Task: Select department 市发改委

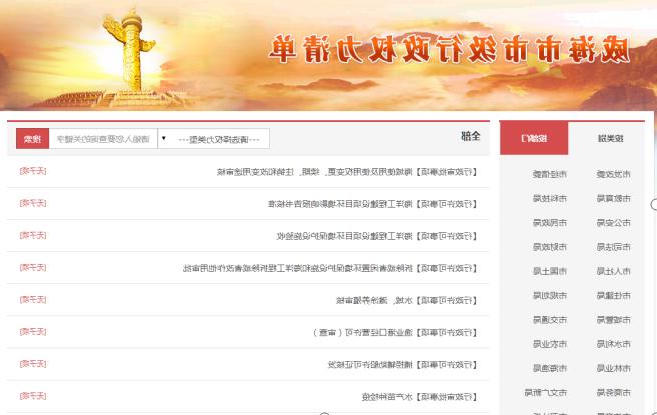Action: 613,174
